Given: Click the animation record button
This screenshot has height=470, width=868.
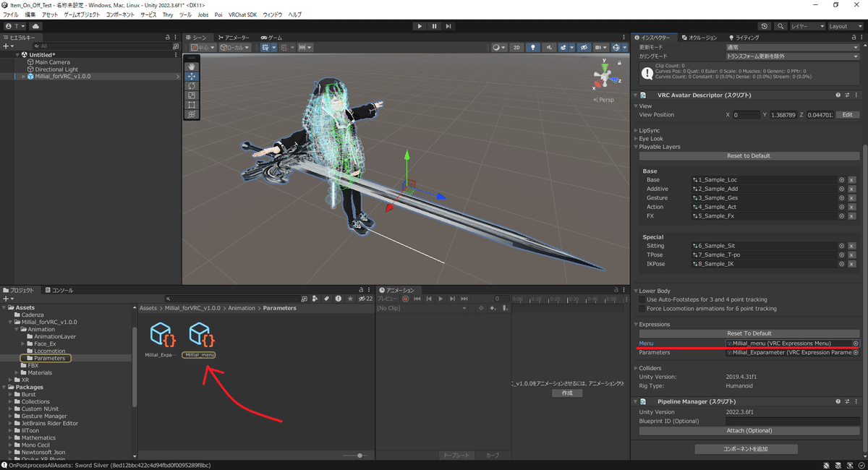Looking at the screenshot, I should [405, 299].
